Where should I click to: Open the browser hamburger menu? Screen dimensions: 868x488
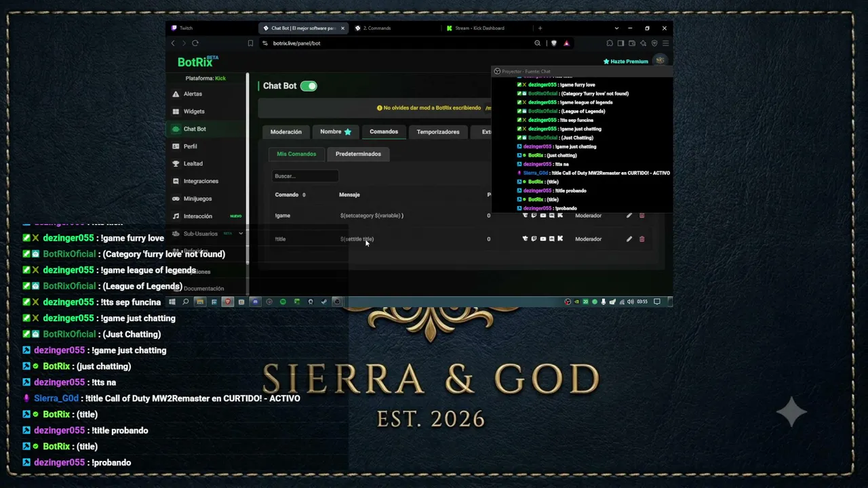pos(665,43)
